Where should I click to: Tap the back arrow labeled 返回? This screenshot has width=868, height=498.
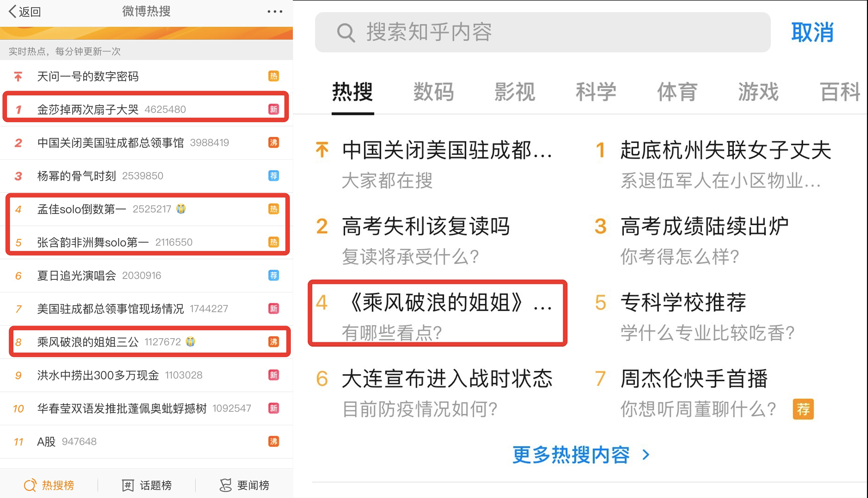[x=24, y=12]
